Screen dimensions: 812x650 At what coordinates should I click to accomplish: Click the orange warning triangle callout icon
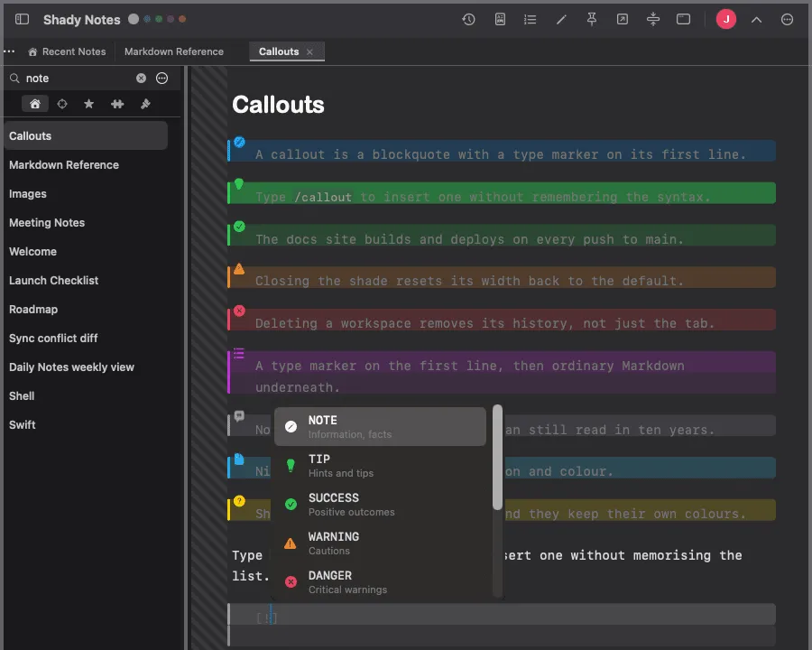pyautogui.click(x=239, y=268)
